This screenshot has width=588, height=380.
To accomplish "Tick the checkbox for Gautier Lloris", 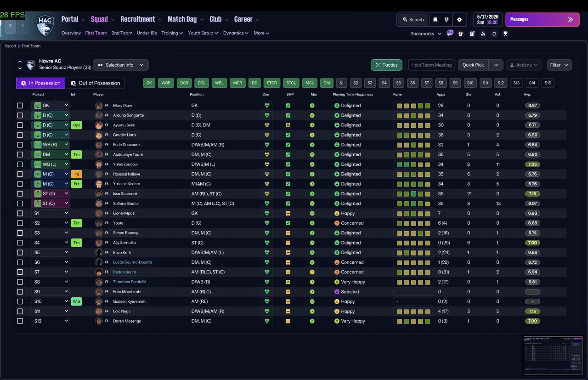I will (x=20, y=135).
